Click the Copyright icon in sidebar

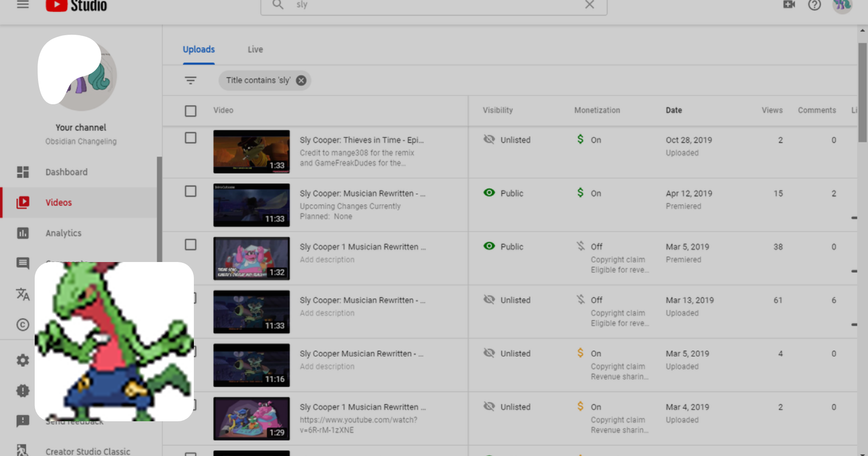tap(23, 325)
